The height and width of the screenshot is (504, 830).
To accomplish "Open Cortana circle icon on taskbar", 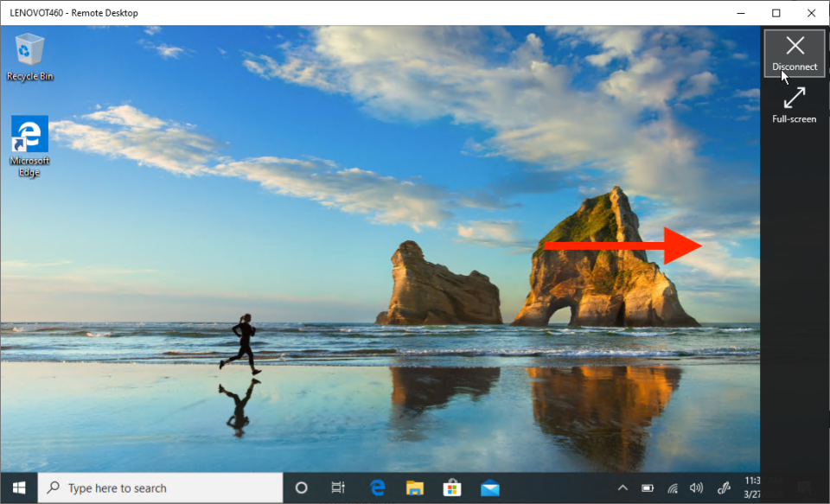I will point(301,488).
